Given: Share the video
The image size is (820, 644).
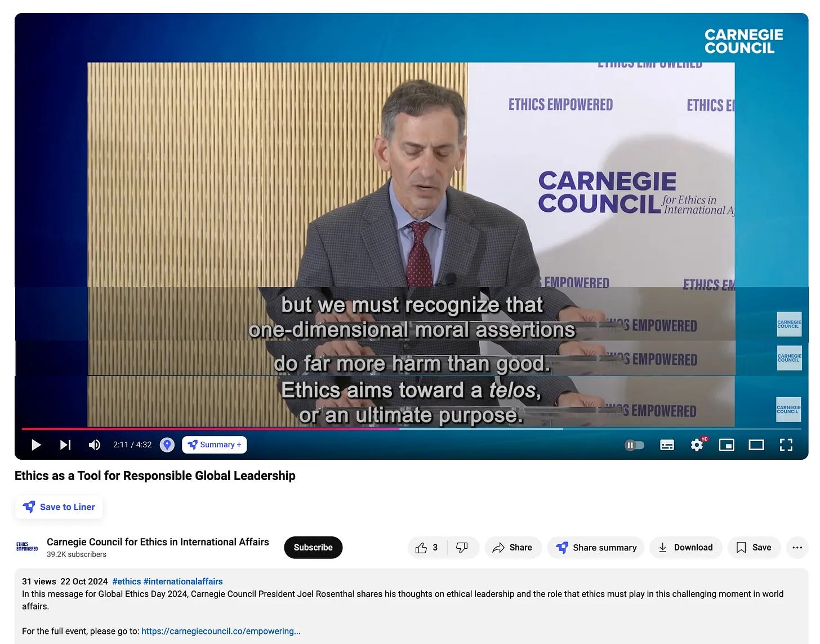Looking at the screenshot, I should click(512, 548).
